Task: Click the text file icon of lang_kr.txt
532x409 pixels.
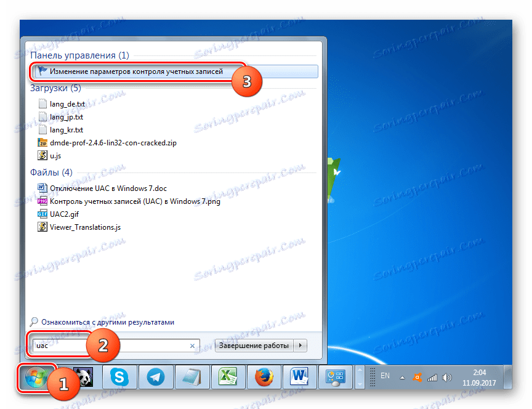Action: (x=42, y=129)
